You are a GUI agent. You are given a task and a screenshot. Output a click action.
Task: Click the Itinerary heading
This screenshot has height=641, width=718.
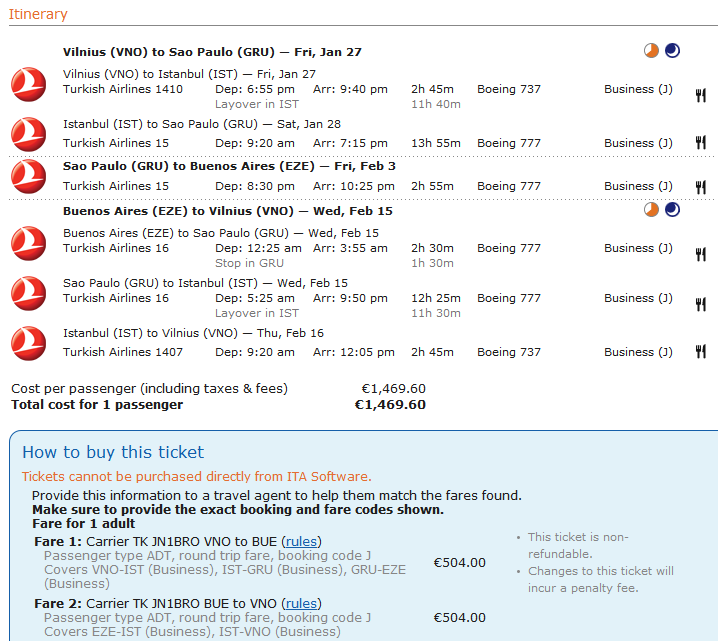click(x=38, y=14)
